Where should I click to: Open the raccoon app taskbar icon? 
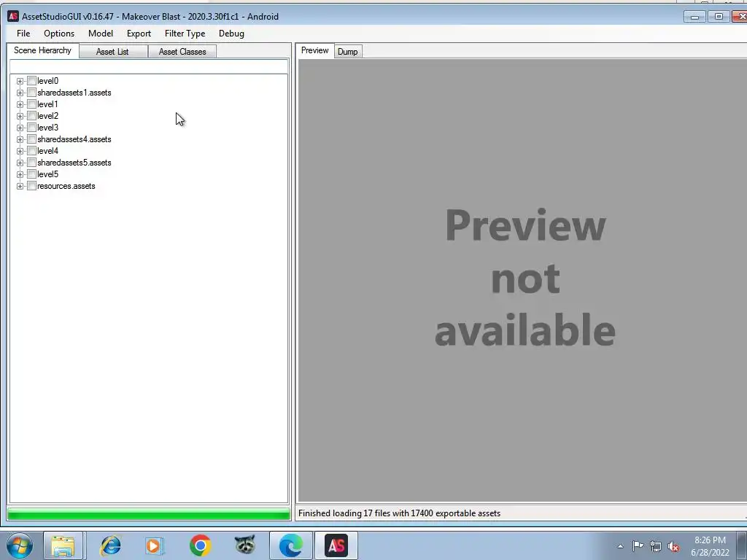(245, 545)
